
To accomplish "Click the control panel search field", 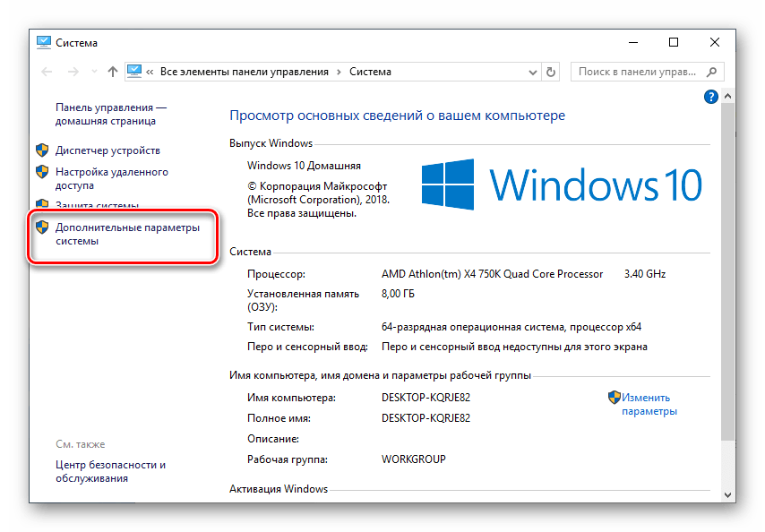I will (647, 72).
